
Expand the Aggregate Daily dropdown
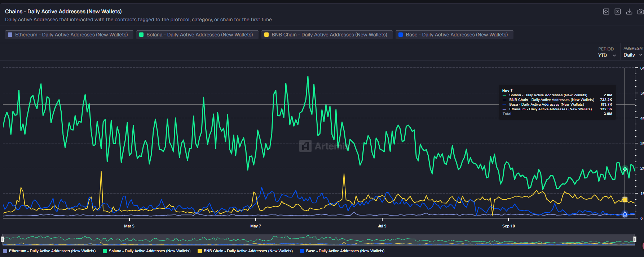(632, 55)
